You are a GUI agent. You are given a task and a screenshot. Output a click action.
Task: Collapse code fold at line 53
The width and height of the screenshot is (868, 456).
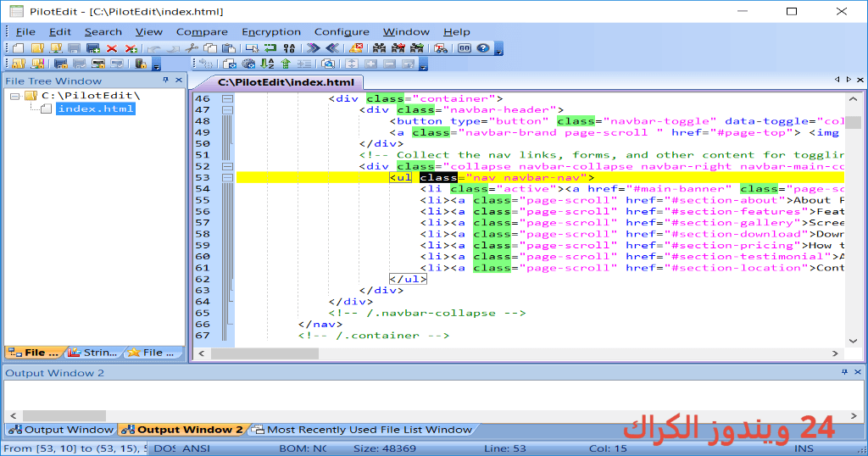[227, 178]
